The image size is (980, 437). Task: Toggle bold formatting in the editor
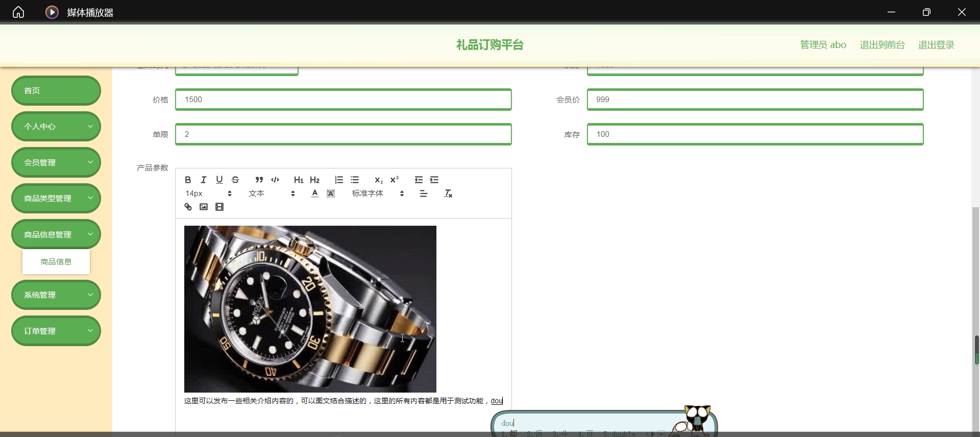click(188, 180)
